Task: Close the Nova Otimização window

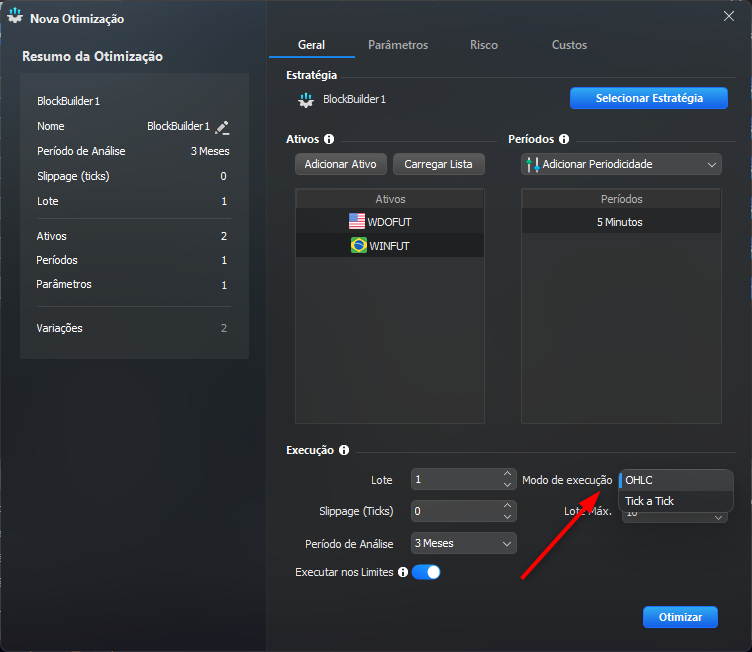Action: (728, 16)
